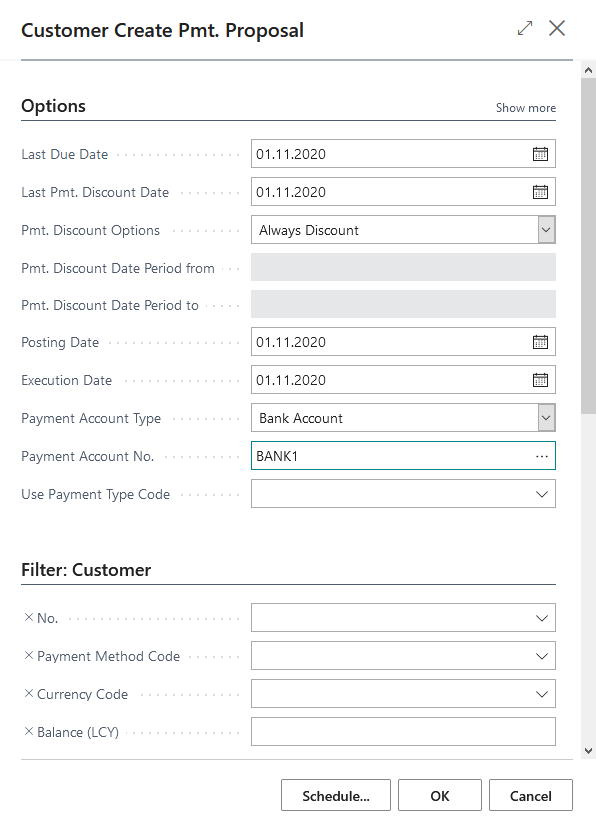Open calendar picker for Execution Date
The height and width of the screenshot is (834, 596).
point(540,379)
